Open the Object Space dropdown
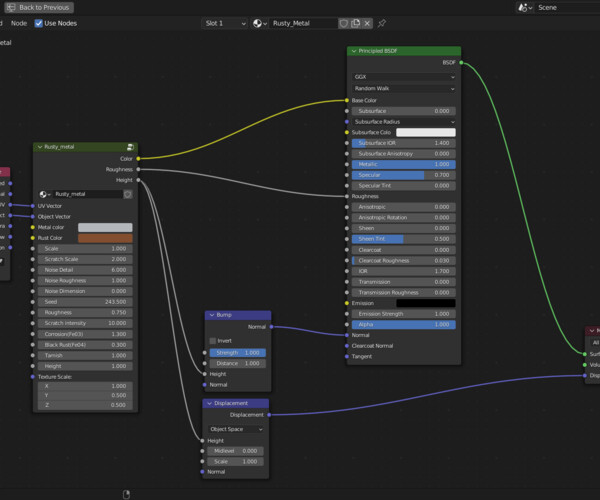 [235, 429]
